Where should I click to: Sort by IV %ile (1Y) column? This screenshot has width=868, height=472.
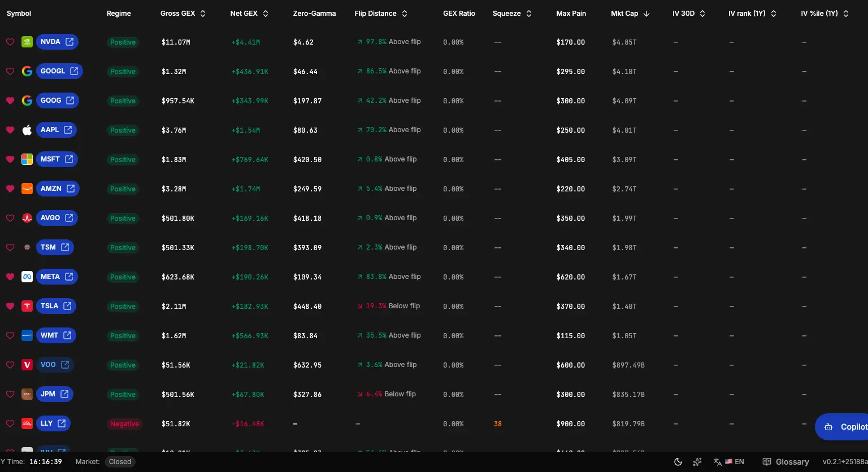[x=825, y=14]
